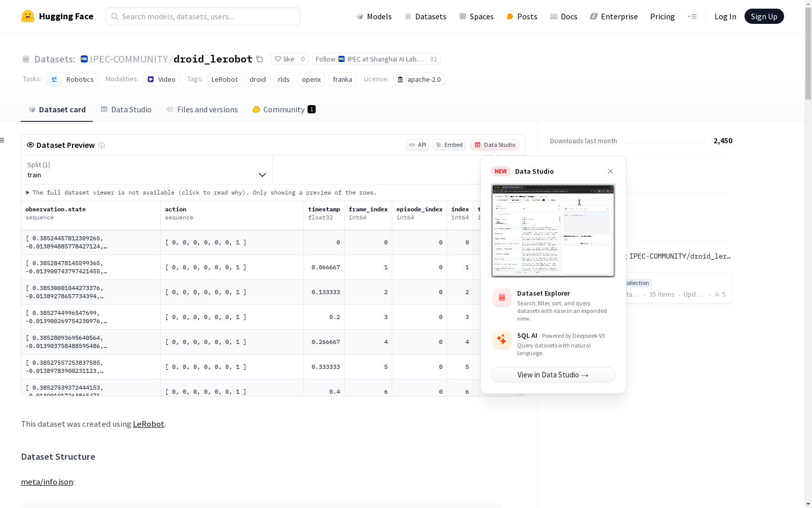Click the Dataset Structure heading
The height and width of the screenshot is (508, 812).
(x=58, y=457)
